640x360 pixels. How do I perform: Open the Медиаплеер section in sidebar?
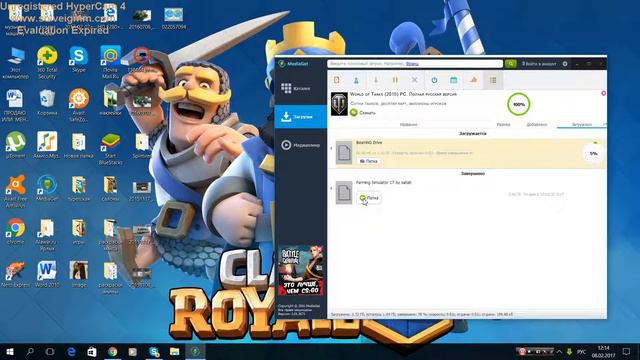click(x=301, y=145)
